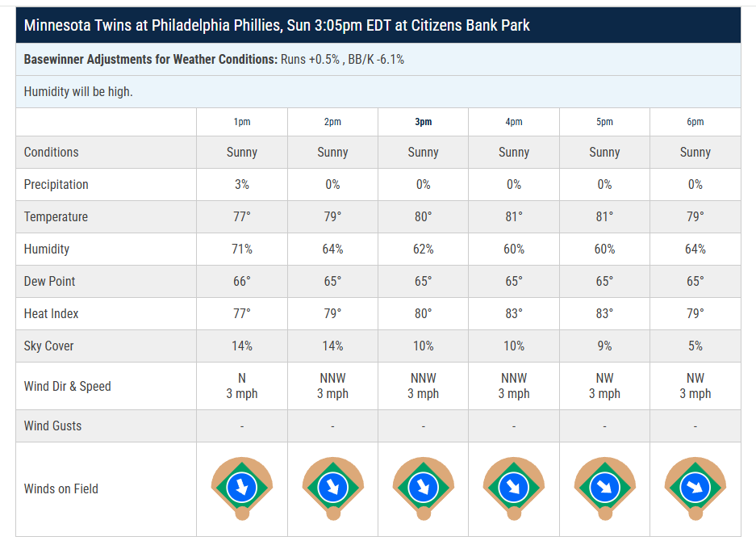Click the Twins at Phillies game title
This screenshot has height=545, width=756.
click(277, 25)
